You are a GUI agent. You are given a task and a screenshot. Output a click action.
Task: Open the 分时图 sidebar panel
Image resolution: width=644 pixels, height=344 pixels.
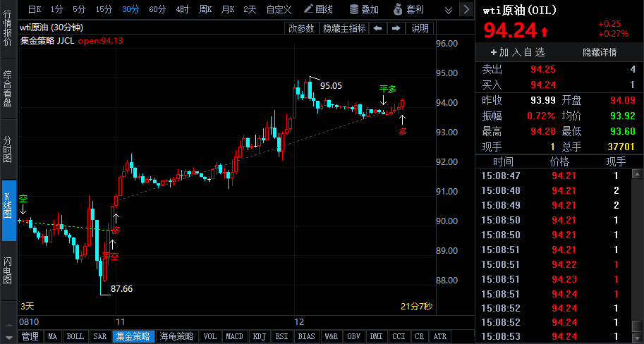point(8,149)
